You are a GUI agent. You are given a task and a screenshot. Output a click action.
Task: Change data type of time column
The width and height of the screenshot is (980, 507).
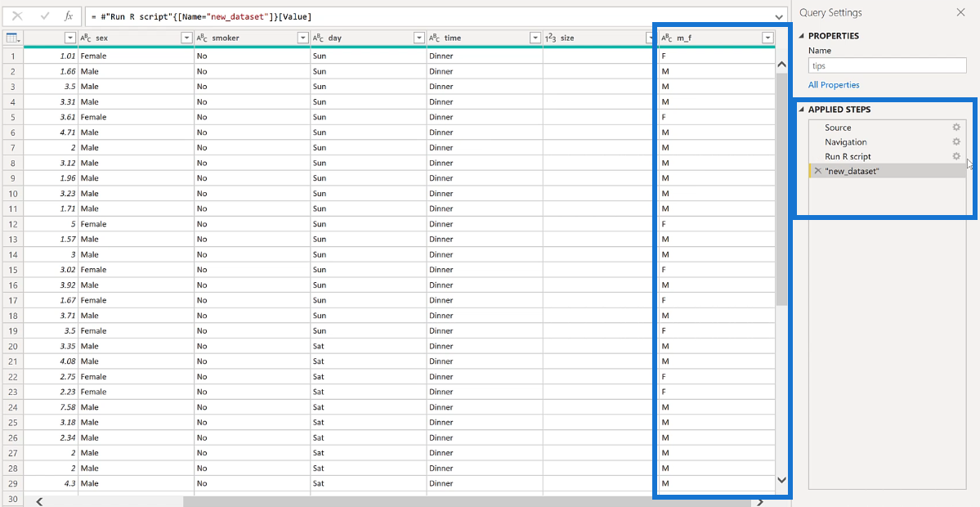435,38
